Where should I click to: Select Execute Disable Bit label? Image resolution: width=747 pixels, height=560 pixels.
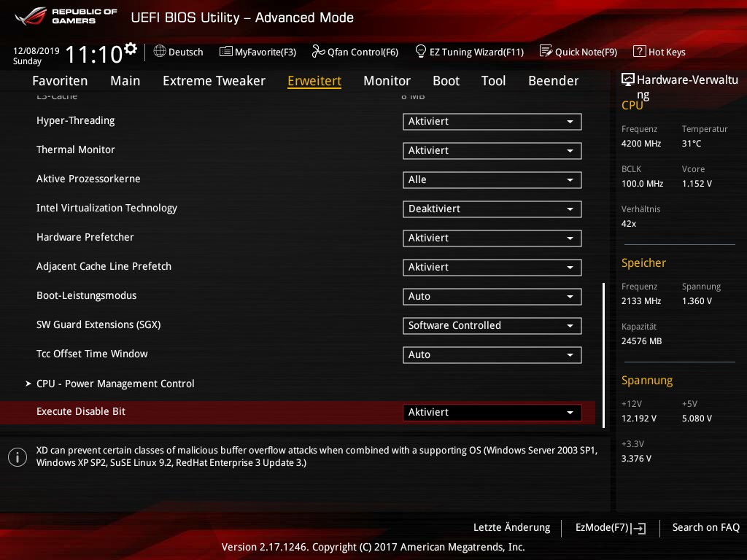(81, 411)
